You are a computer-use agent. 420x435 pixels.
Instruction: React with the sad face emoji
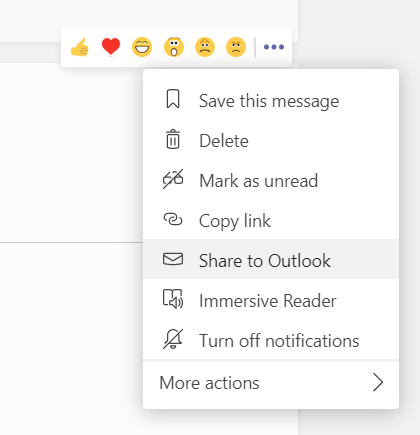point(205,47)
